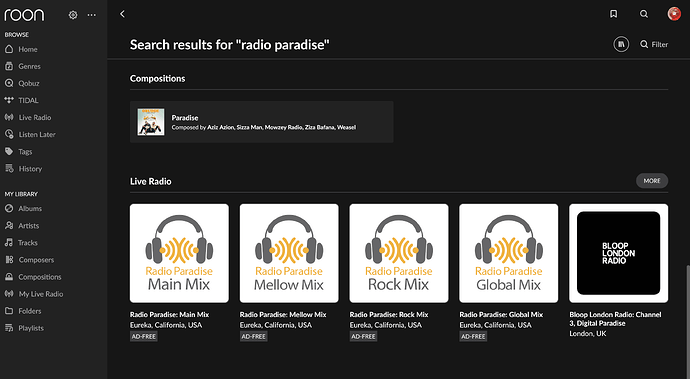Open the three-dots more menu
The image size is (690, 379).
pos(92,15)
